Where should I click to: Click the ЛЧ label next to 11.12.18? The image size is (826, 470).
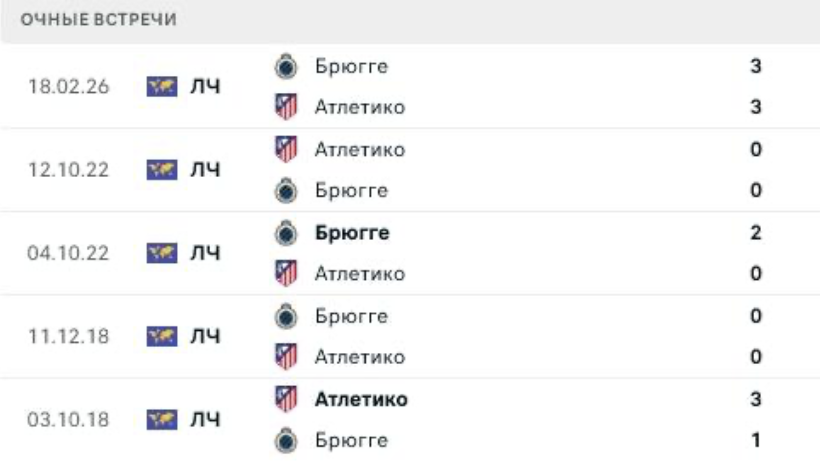(x=205, y=336)
